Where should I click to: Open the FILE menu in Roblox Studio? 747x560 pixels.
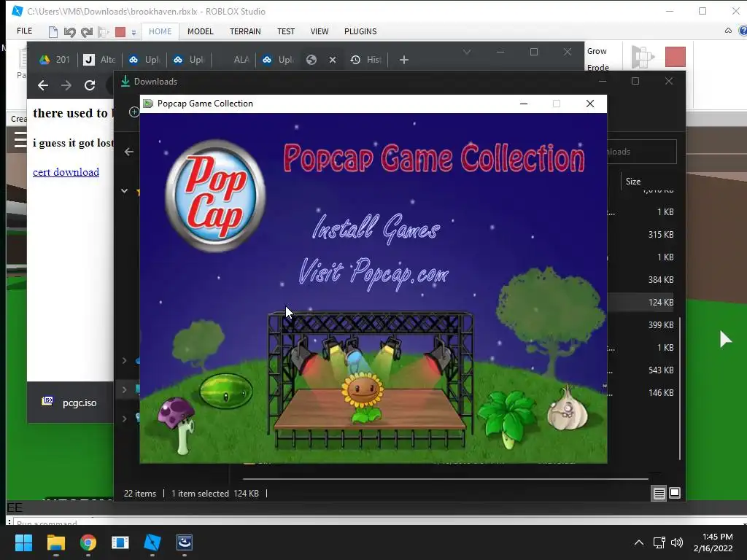pyautogui.click(x=24, y=31)
